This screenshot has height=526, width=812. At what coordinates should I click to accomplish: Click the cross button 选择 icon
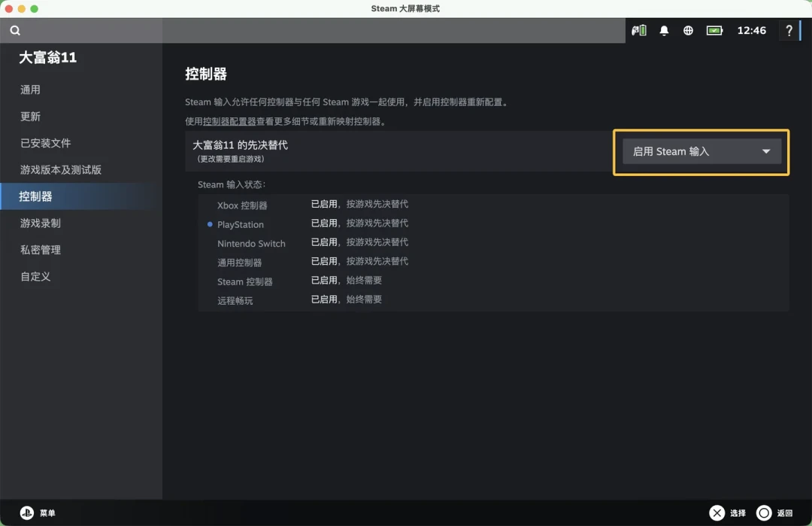[x=717, y=512]
